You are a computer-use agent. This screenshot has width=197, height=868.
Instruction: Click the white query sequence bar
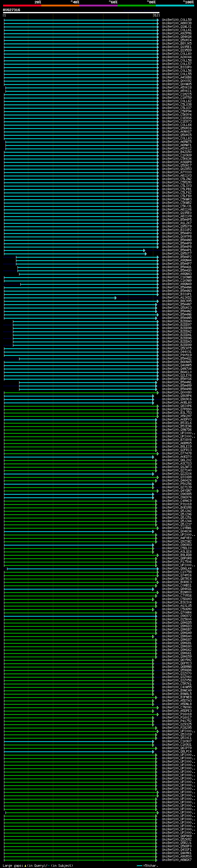81,13
